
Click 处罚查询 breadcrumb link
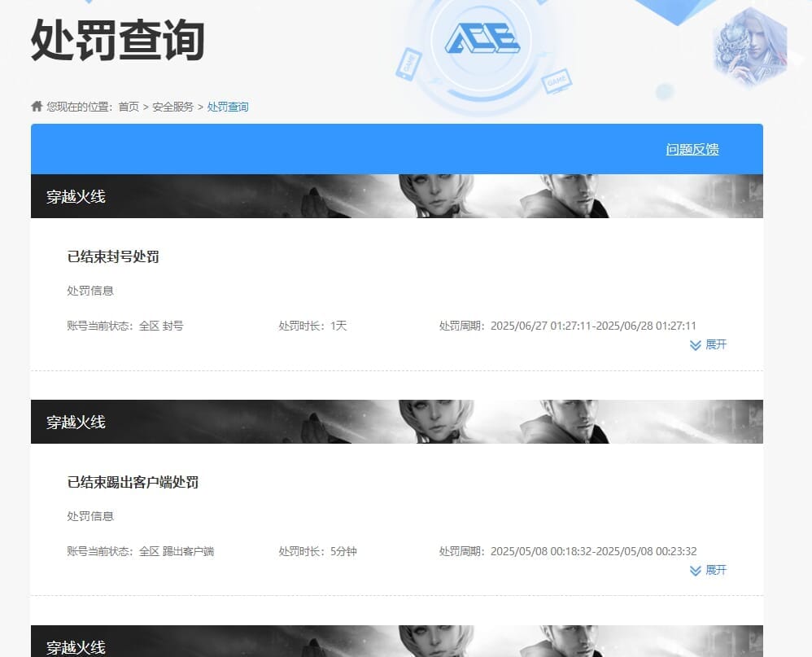[228, 107]
